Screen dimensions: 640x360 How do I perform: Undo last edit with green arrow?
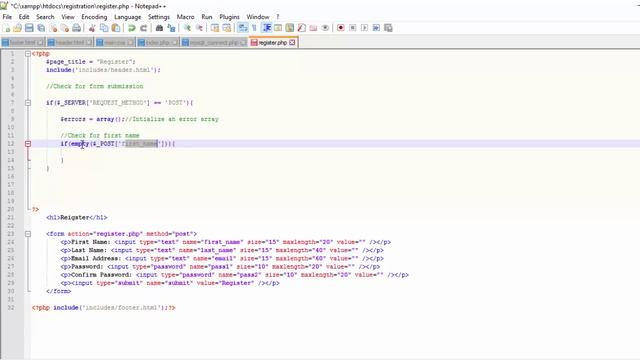point(131,28)
